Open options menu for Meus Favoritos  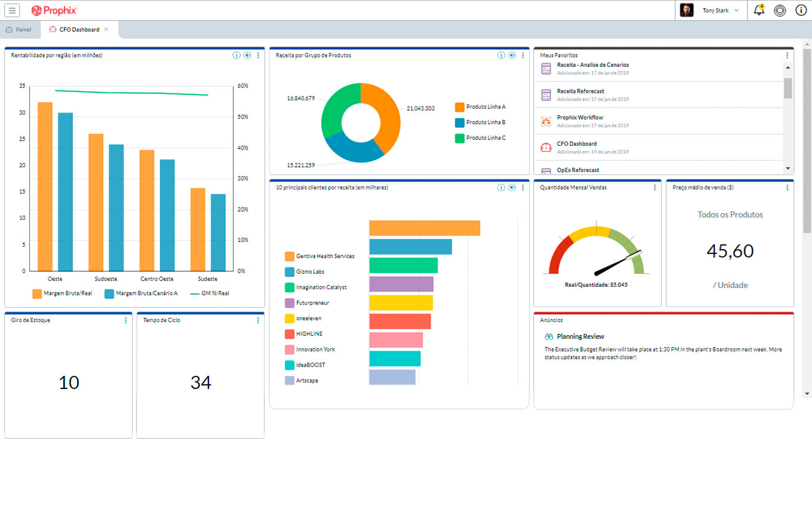pyautogui.click(x=787, y=56)
